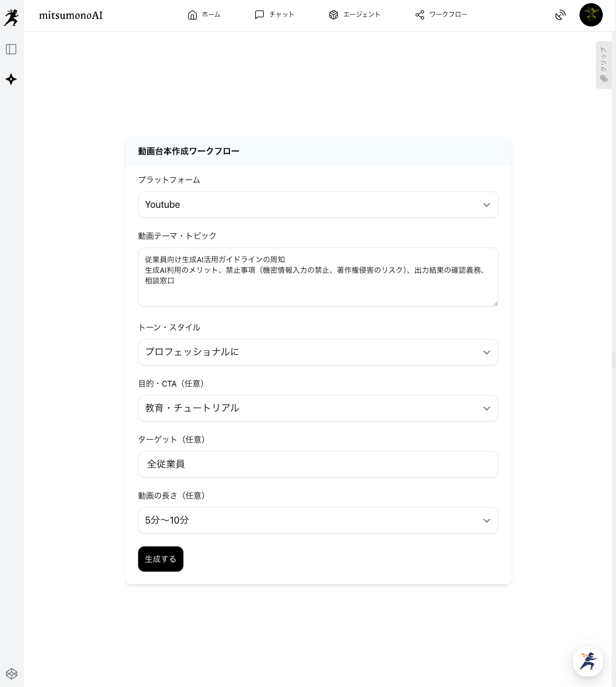Open the 動画の長さ dropdown
The width and height of the screenshot is (616, 687).
[x=318, y=520]
